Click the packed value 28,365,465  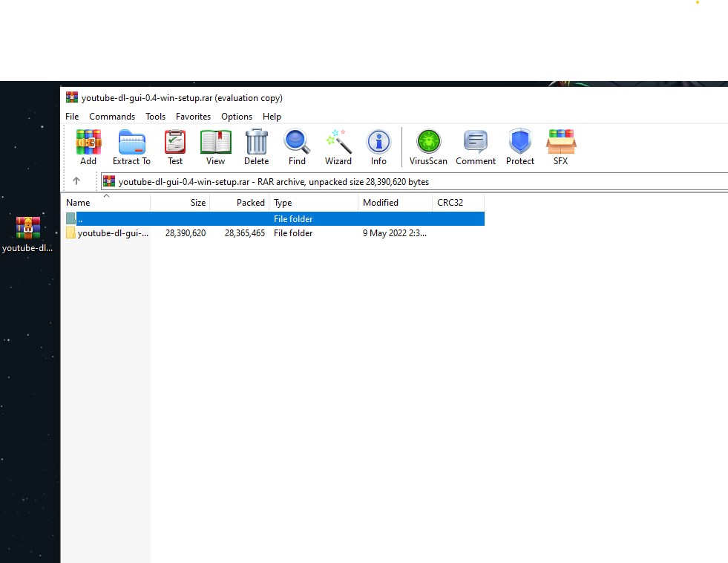[x=245, y=233]
